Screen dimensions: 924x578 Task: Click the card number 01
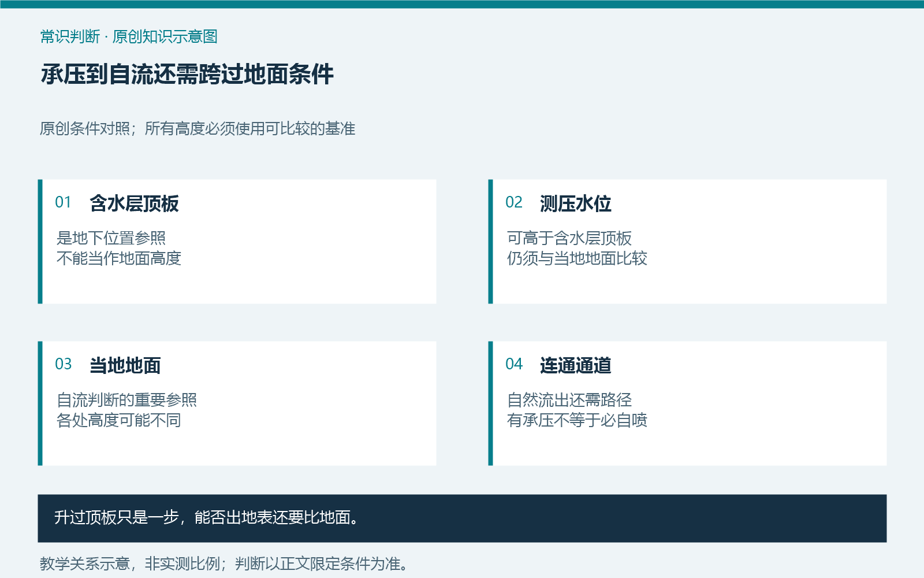click(63, 202)
